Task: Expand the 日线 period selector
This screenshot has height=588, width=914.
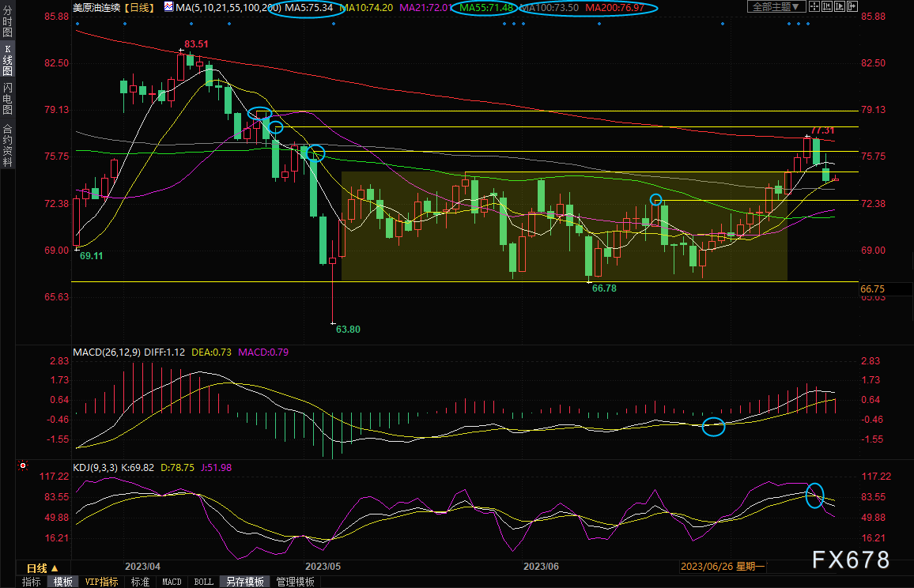Action: [43, 567]
